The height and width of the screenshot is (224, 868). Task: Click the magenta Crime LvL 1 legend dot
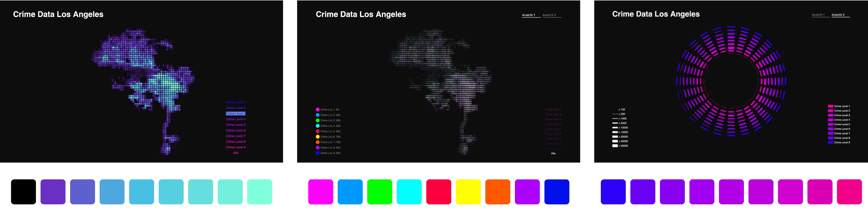[317, 110]
